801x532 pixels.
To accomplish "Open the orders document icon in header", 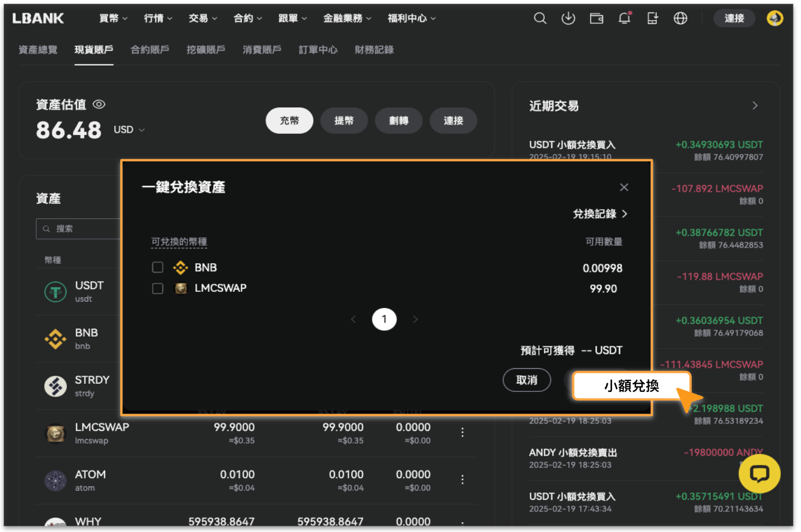I will click(x=652, y=18).
